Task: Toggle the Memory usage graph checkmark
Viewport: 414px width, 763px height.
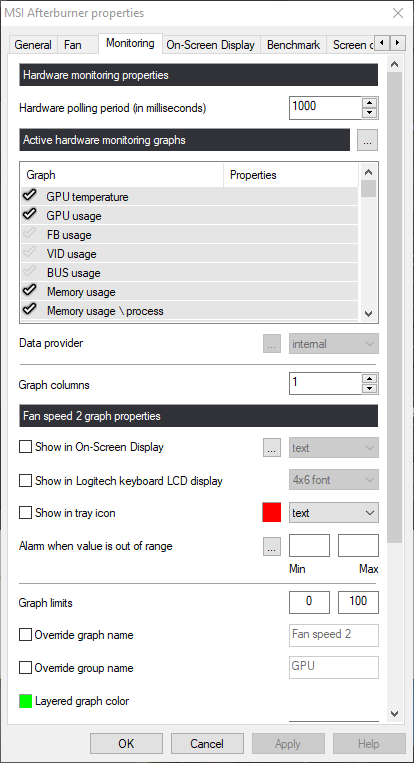Action: pyautogui.click(x=30, y=291)
